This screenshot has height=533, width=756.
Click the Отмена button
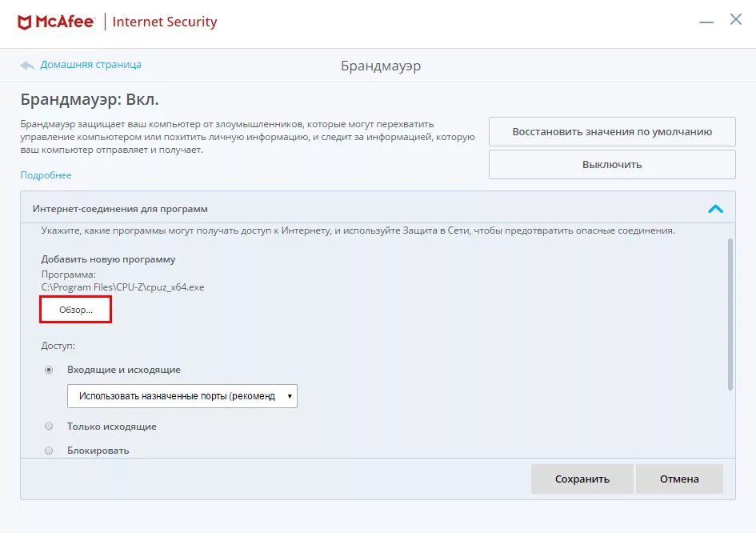tap(679, 479)
